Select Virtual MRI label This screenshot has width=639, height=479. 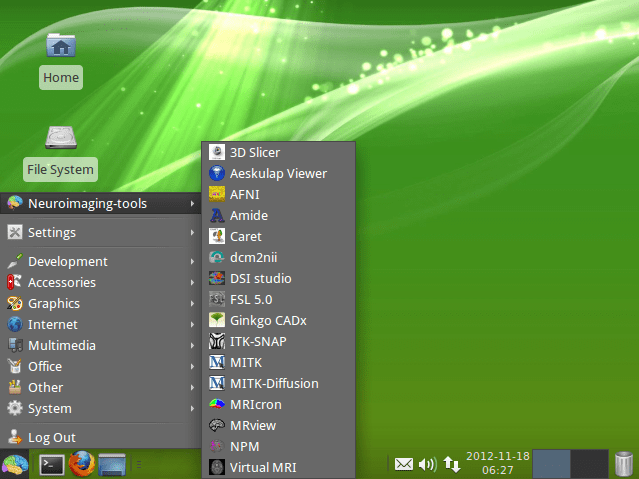(x=263, y=467)
